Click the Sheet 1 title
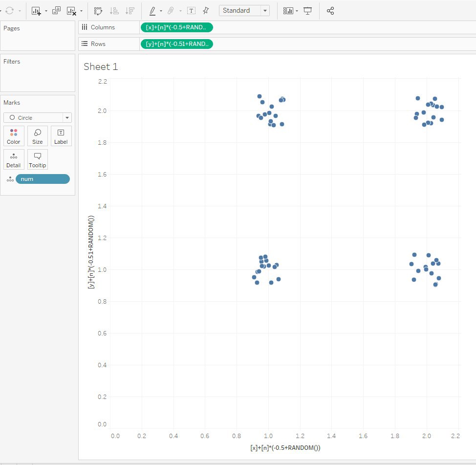Image resolution: width=476 pixels, height=465 pixels. click(101, 66)
